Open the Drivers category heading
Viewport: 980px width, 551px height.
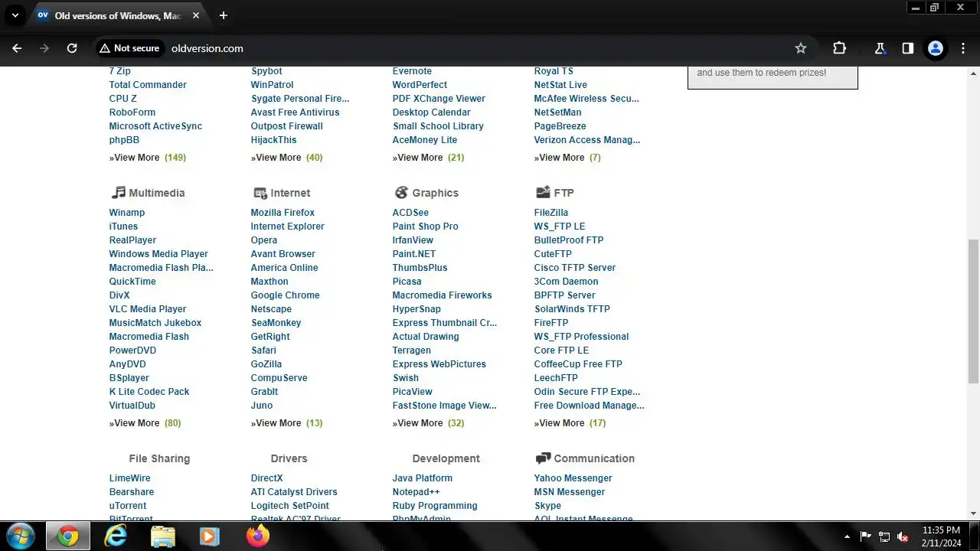(289, 458)
